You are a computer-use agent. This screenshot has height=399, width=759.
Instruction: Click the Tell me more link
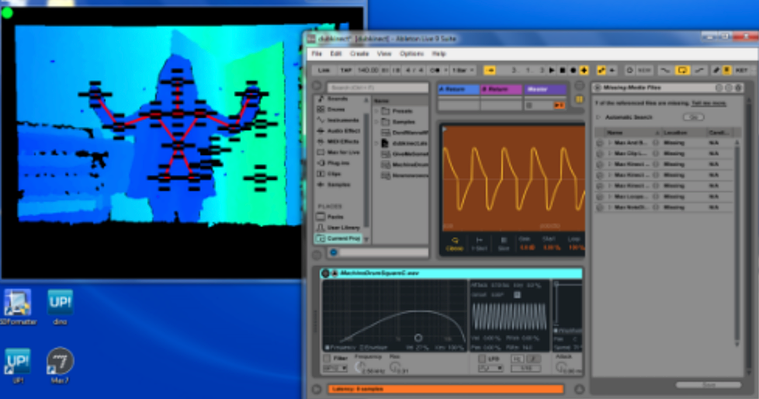pos(709,103)
